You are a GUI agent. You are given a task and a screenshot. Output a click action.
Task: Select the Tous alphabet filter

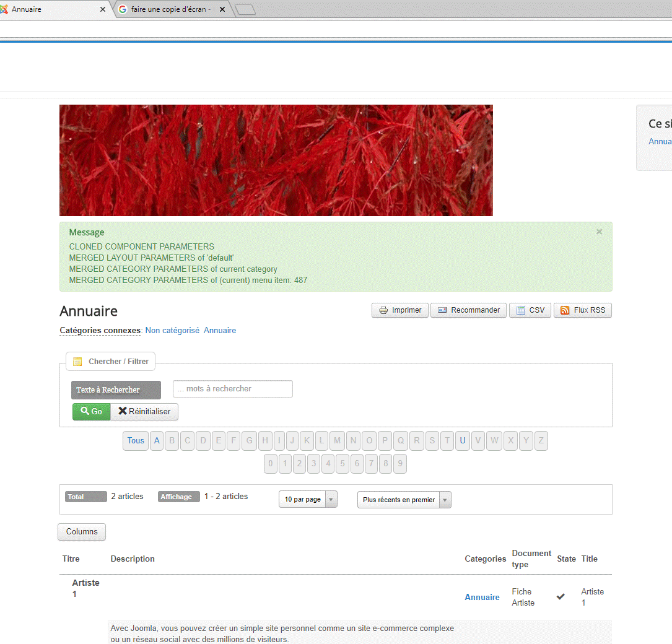(x=136, y=441)
